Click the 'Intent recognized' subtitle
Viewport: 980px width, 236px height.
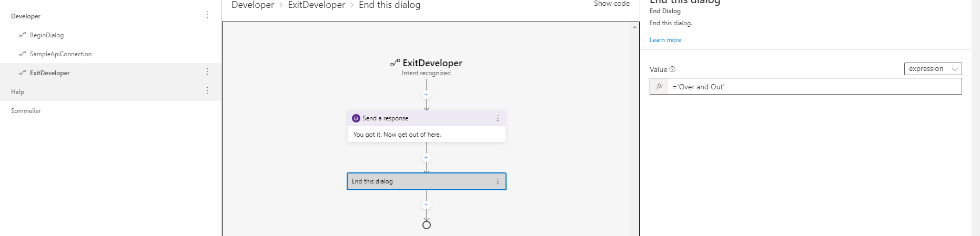pos(426,73)
